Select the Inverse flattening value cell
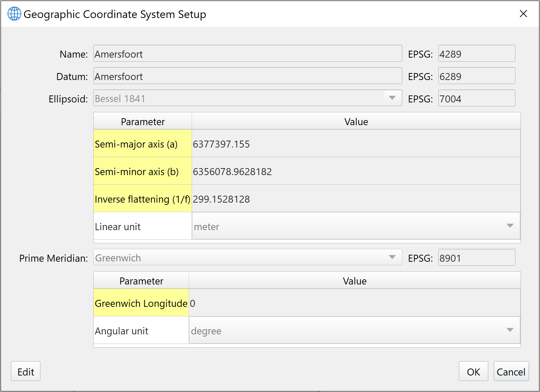Image resolution: width=540 pixels, height=392 pixels. 355,199
